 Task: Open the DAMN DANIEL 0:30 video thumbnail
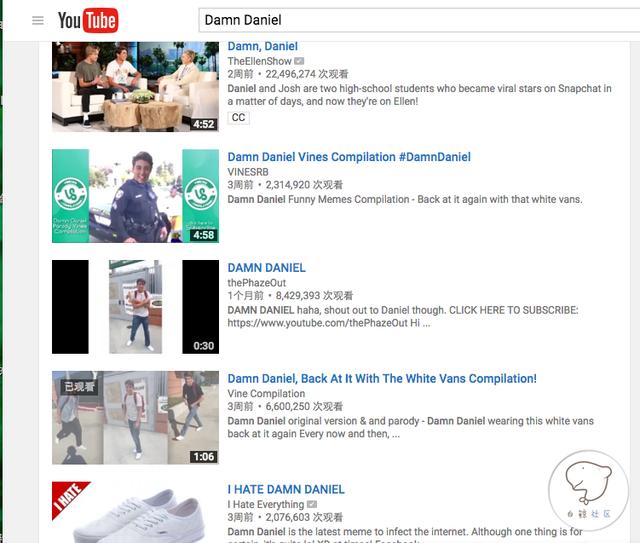click(135, 307)
